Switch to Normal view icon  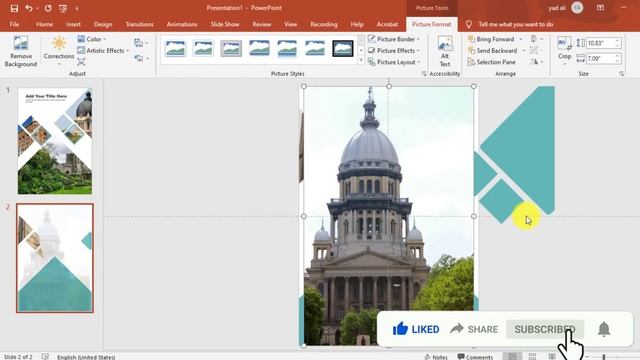tap(512, 356)
